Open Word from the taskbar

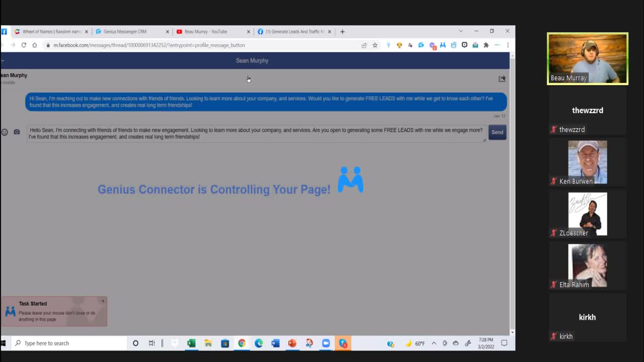click(275, 343)
